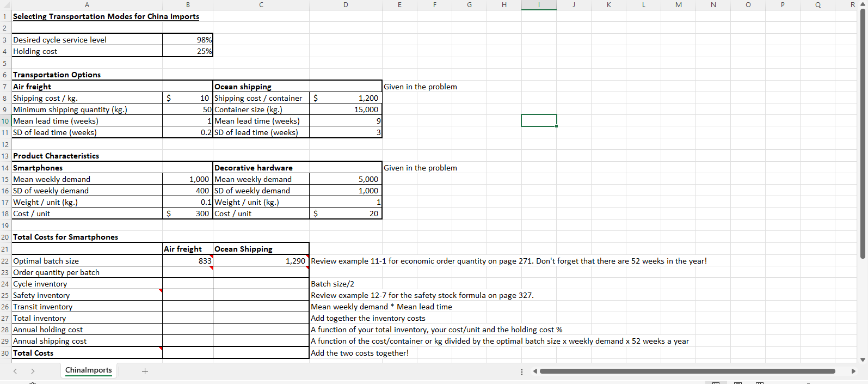
Task: Select the 'Shipping cost / kg.' cell
Action: [87, 98]
